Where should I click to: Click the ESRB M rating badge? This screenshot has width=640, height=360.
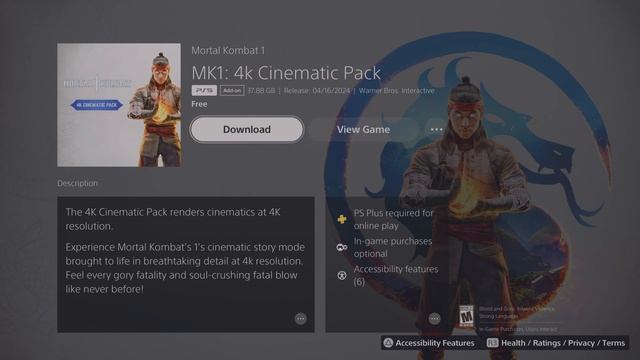click(x=466, y=316)
